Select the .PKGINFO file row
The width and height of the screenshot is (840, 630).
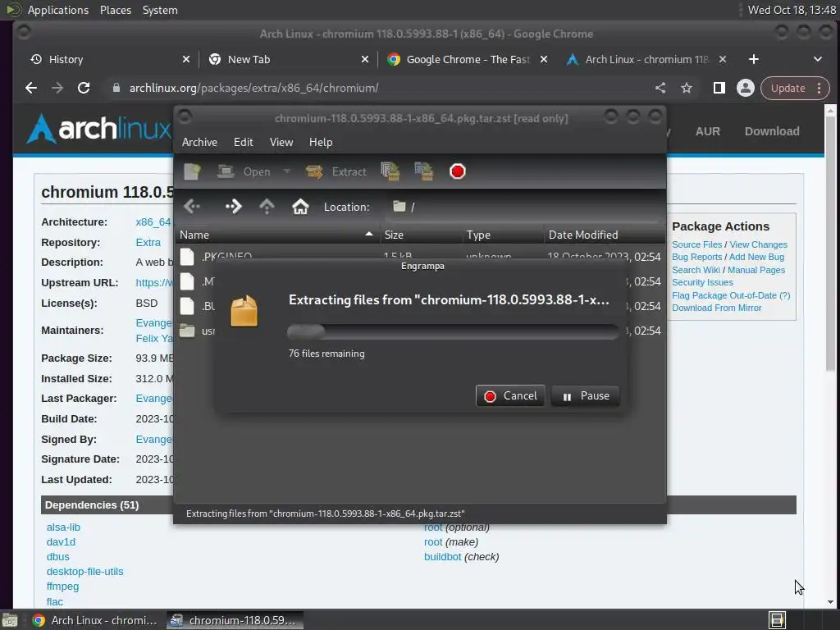coord(420,256)
